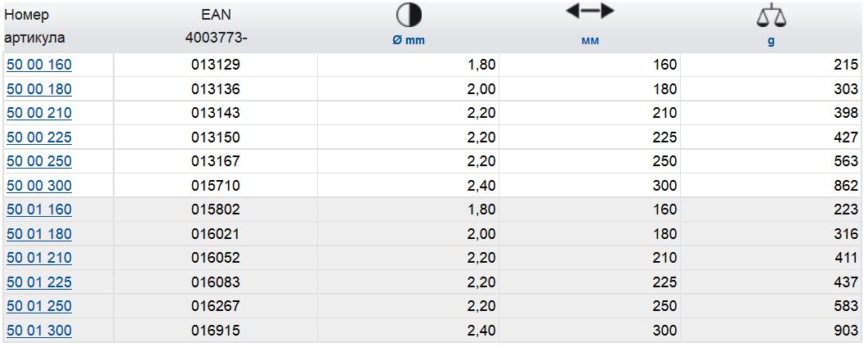Follow the 50 00 225 article link
The height and width of the screenshot is (347, 868).
tap(39, 137)
